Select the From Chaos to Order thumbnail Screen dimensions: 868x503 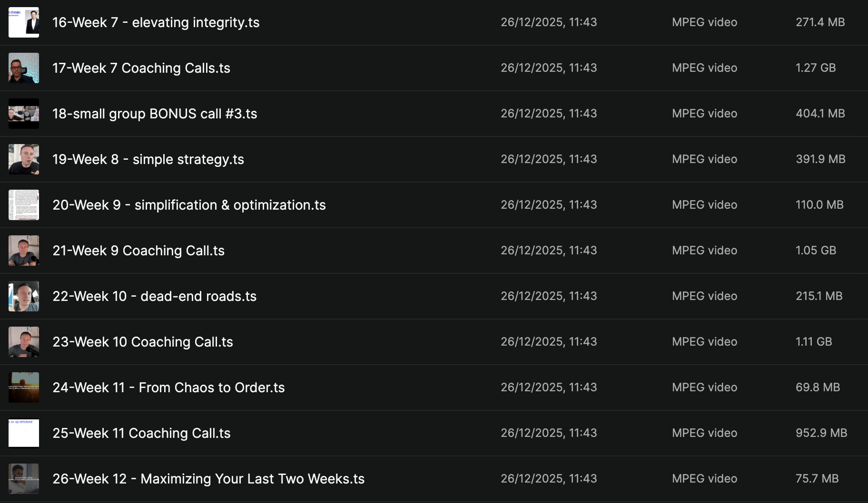click(24, 387)
